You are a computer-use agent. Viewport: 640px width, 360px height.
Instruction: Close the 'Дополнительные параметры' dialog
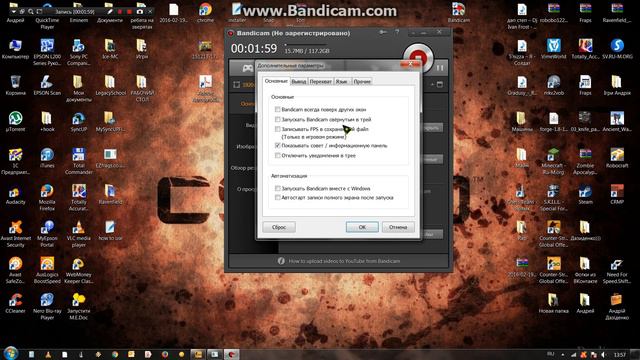coord(410,64)
